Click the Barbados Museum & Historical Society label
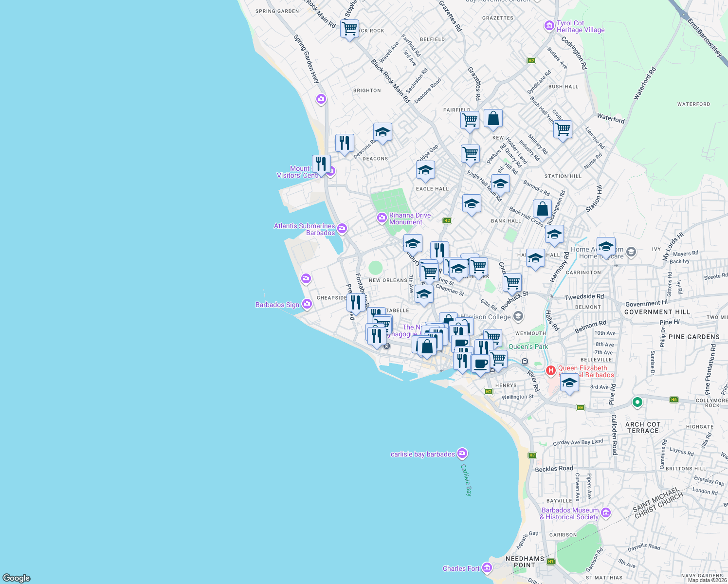 [x=570, y=513]
